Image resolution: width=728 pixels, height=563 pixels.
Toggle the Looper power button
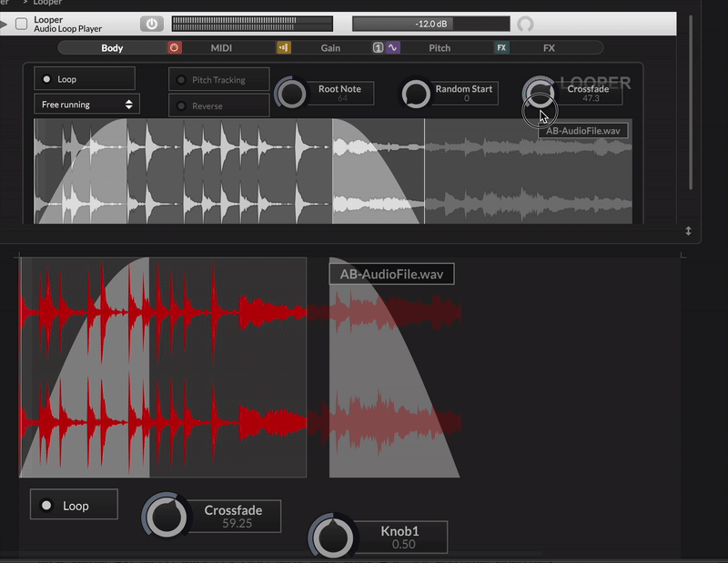click(152, 24)
